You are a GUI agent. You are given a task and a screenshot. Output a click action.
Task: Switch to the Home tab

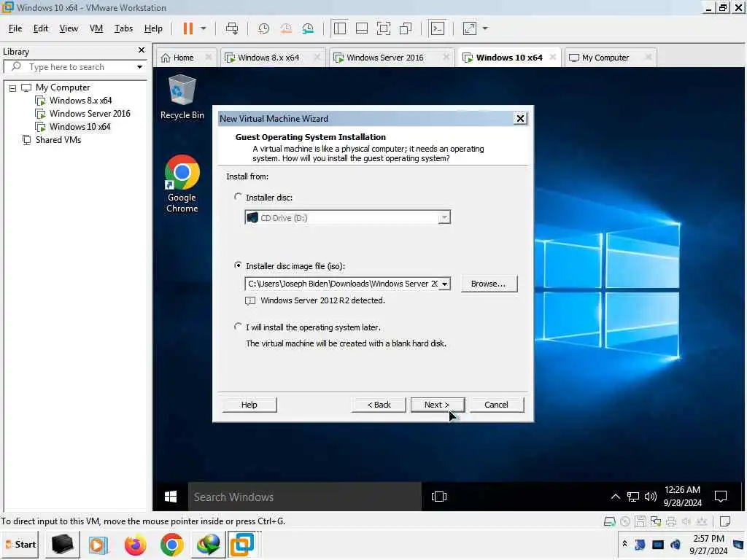(x=183, y=58)
